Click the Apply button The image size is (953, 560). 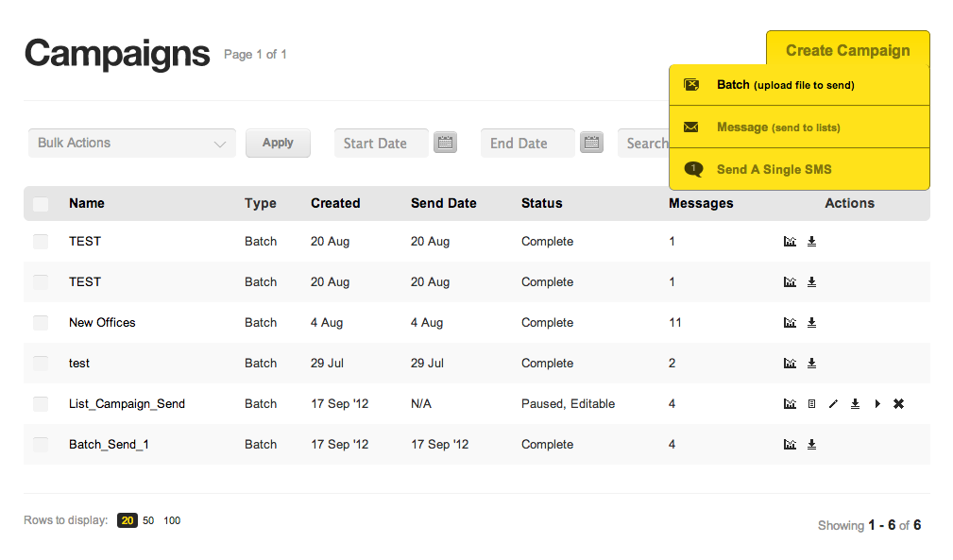pos(278,143)
